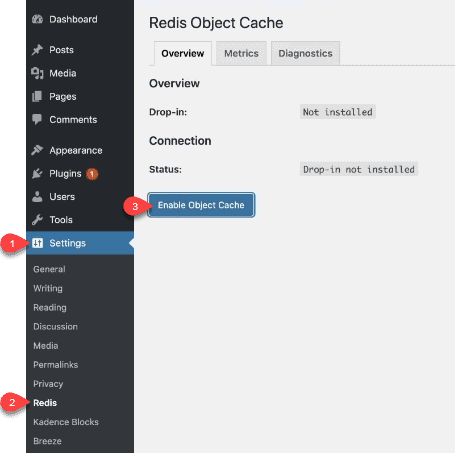This screenshot has width=455, height=453.
Task: Open Redis settings submenu link
Action: (x=45, y=403)
